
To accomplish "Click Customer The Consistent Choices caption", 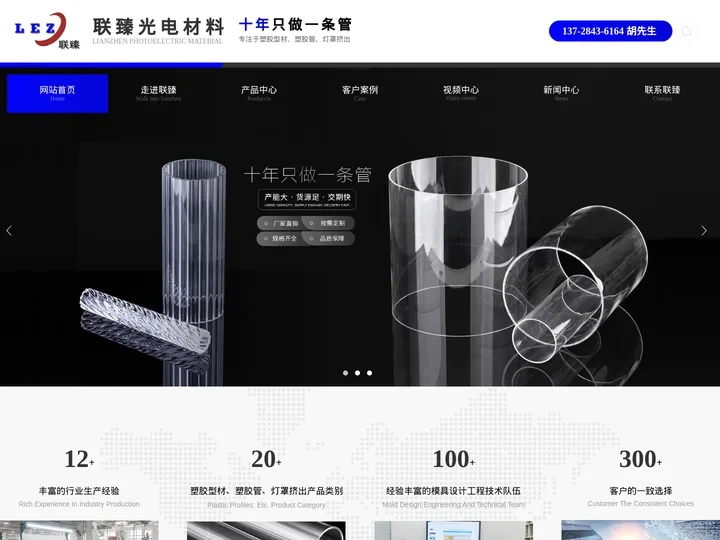I will pyautogui.click(x=641, y=504).
